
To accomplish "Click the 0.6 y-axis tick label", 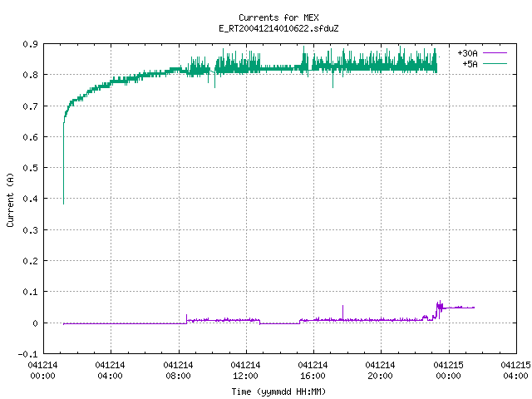I will (x=31, y=137).
